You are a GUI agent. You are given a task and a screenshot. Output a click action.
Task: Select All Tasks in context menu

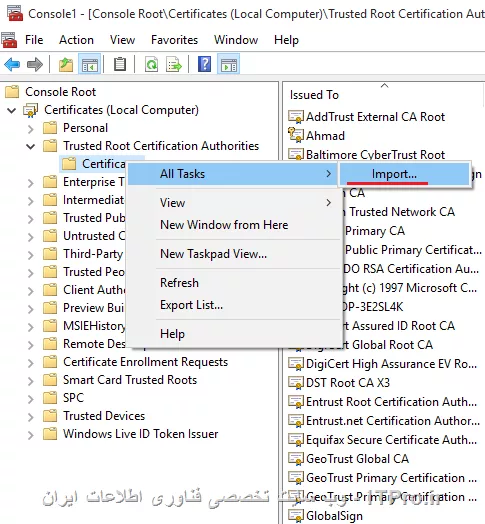[234, 174]
